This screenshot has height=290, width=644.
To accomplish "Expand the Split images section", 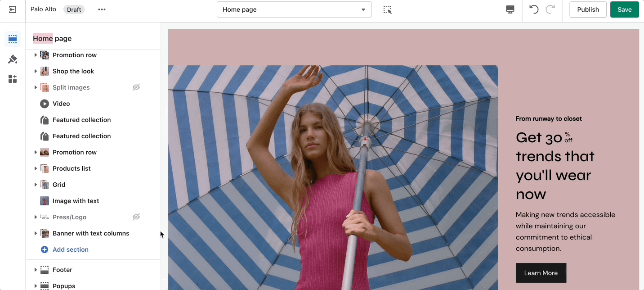I will pyautogui.click(x=36, y=87).
